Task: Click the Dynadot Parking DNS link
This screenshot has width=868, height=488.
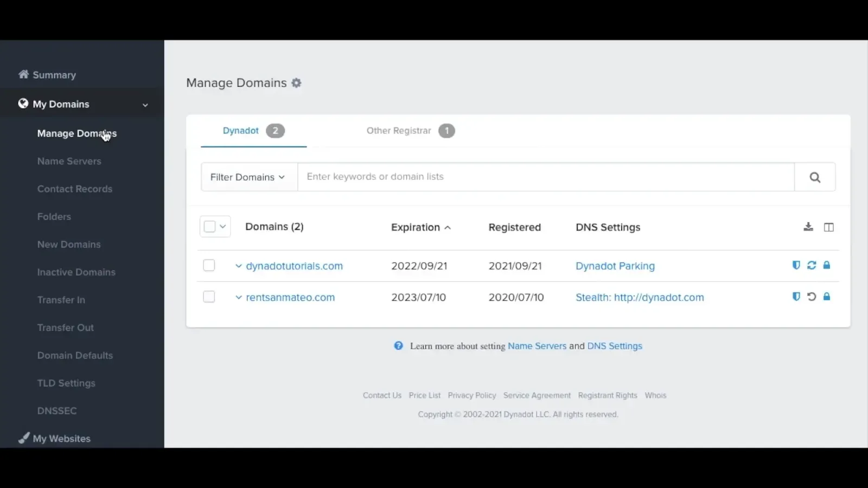Action: 615,266
